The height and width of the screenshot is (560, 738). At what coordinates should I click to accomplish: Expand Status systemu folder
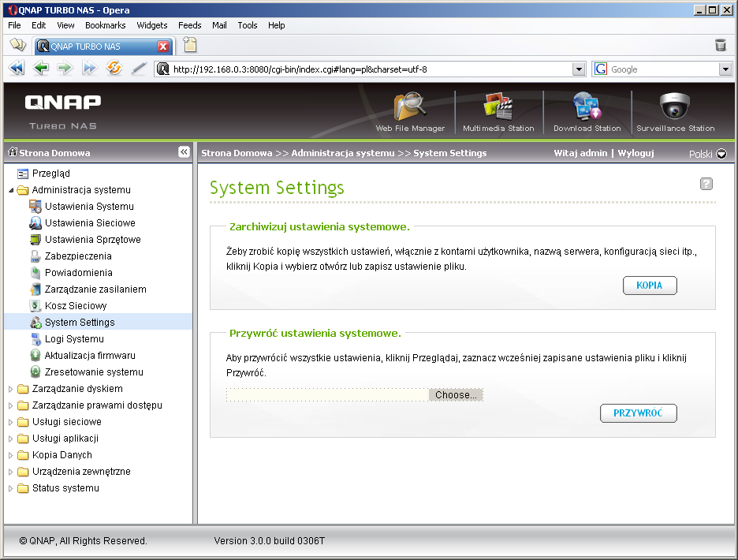coord(10,488)
